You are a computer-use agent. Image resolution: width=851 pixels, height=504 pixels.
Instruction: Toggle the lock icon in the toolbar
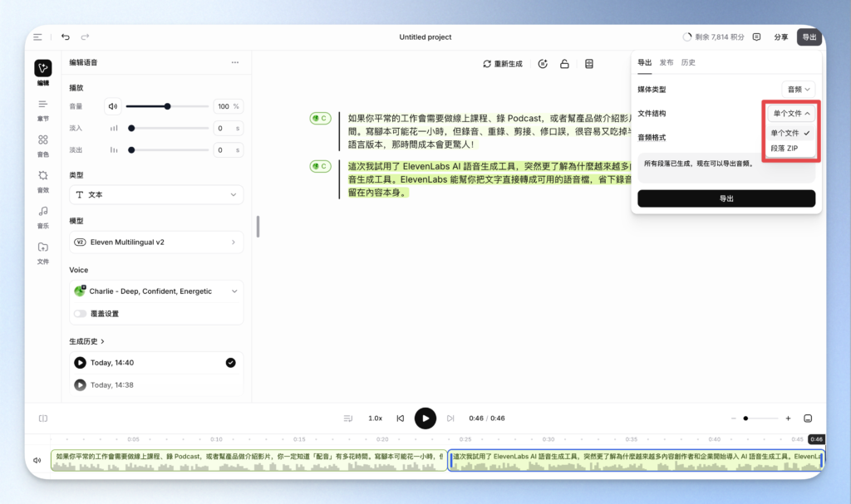click(x=564, y=64)
